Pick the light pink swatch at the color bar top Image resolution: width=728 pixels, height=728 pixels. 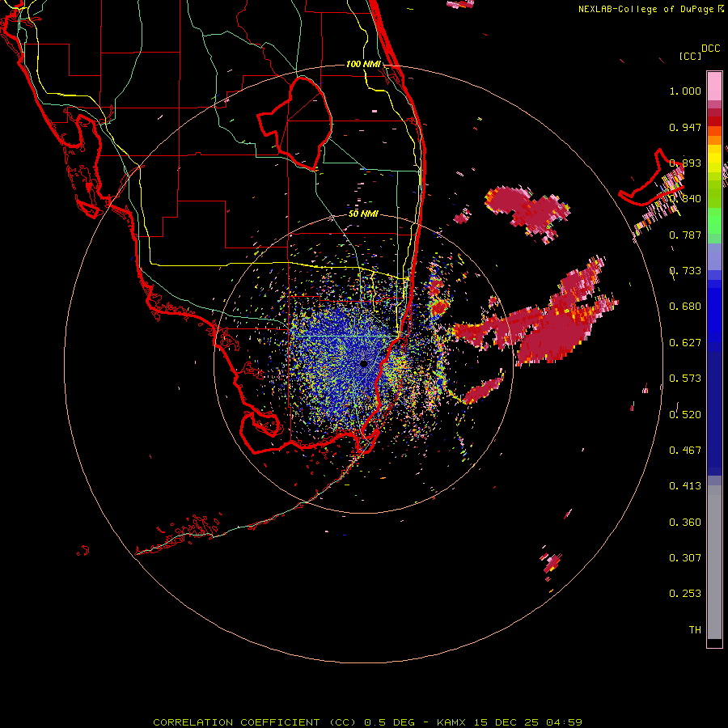[x=714, y=87]
